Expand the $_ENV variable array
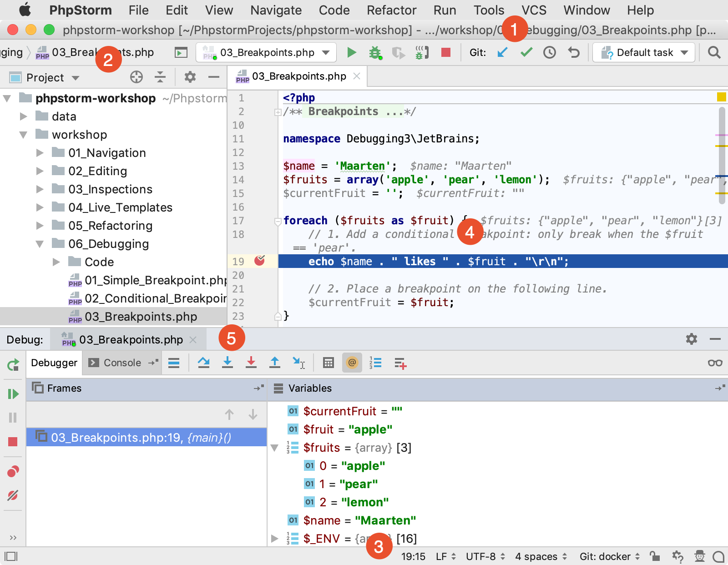 tap(274, 539)
